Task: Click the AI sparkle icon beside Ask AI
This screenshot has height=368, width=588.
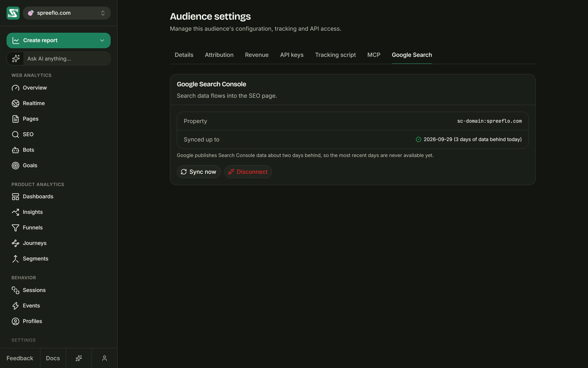Action: [16, 59]
